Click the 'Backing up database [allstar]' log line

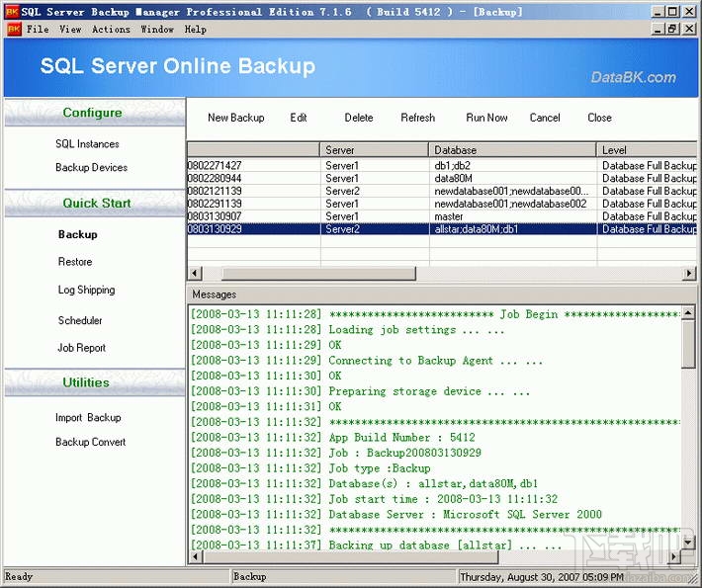pos(376,546)
